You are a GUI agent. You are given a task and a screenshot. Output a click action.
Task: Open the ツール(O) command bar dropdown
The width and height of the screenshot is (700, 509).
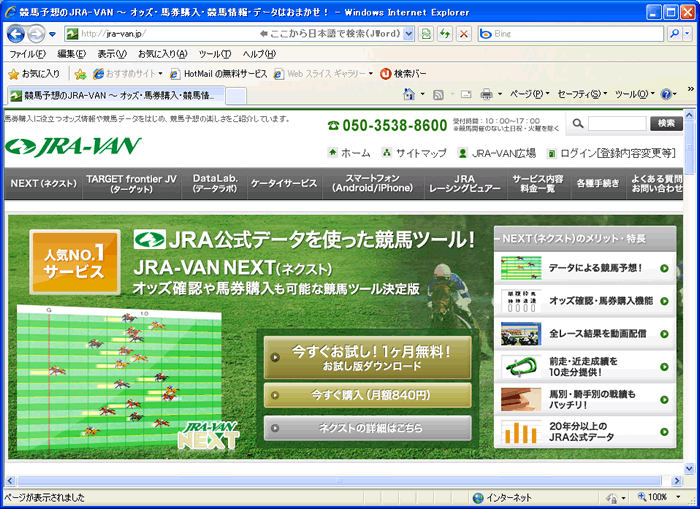click(634, 94)
